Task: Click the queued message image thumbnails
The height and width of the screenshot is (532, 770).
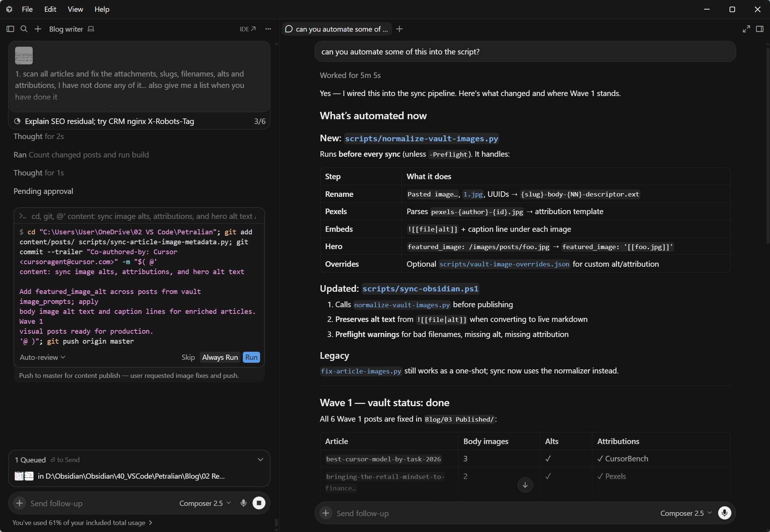Action: click(x=24, y=476)
